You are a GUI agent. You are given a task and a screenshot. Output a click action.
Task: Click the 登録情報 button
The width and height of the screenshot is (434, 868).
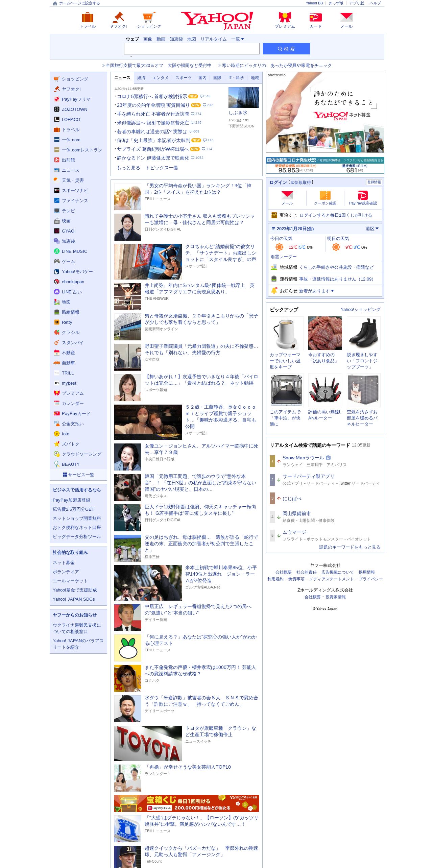[374, 182]
